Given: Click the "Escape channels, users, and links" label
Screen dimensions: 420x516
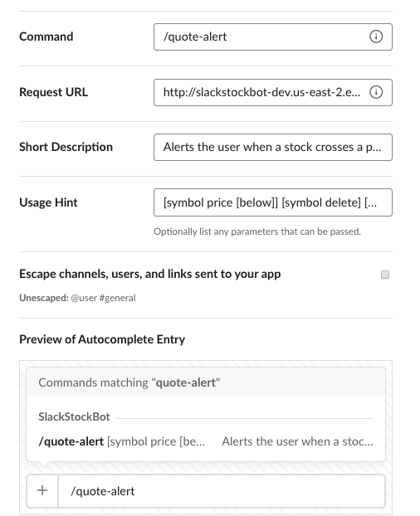Looking at the screenshot, I should click(x=149, y=274).
